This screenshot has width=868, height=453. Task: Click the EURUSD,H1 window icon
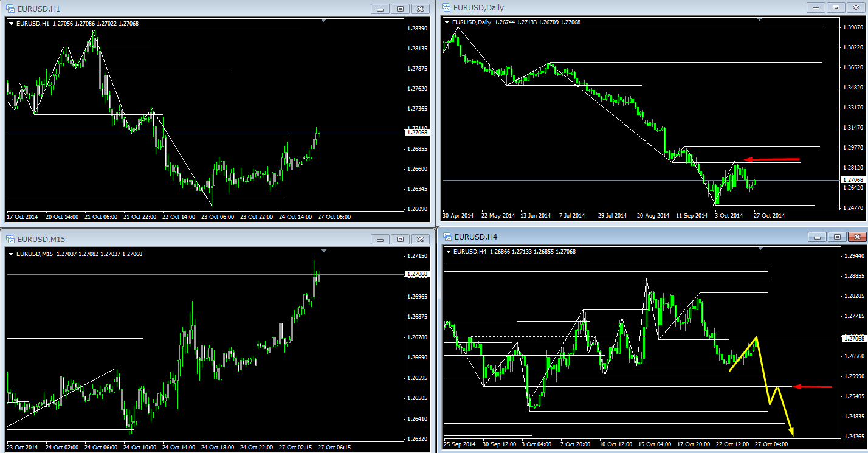pos(10,9)
